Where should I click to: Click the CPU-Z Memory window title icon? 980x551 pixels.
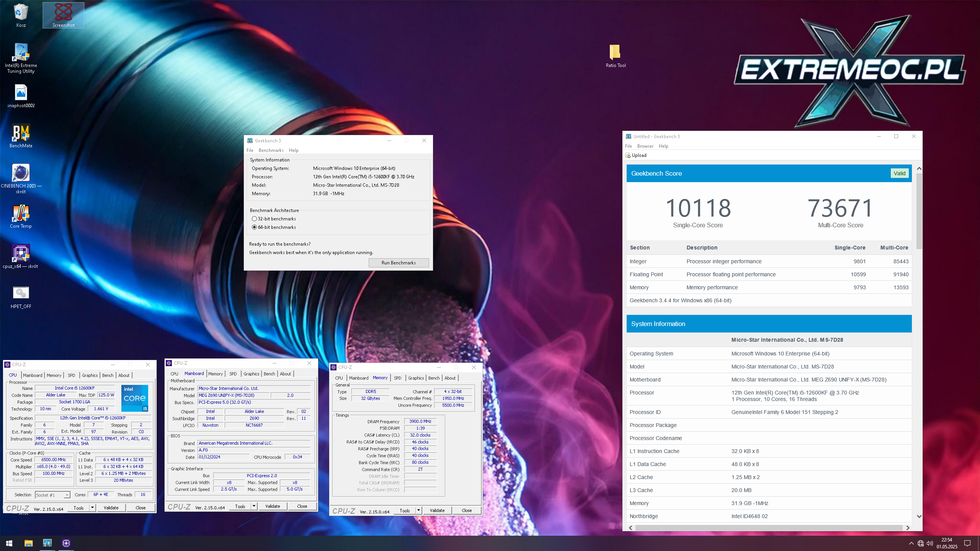333,367
